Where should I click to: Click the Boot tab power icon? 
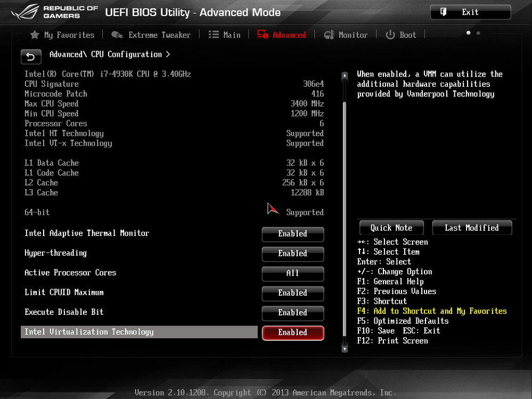tap(390, 35)
